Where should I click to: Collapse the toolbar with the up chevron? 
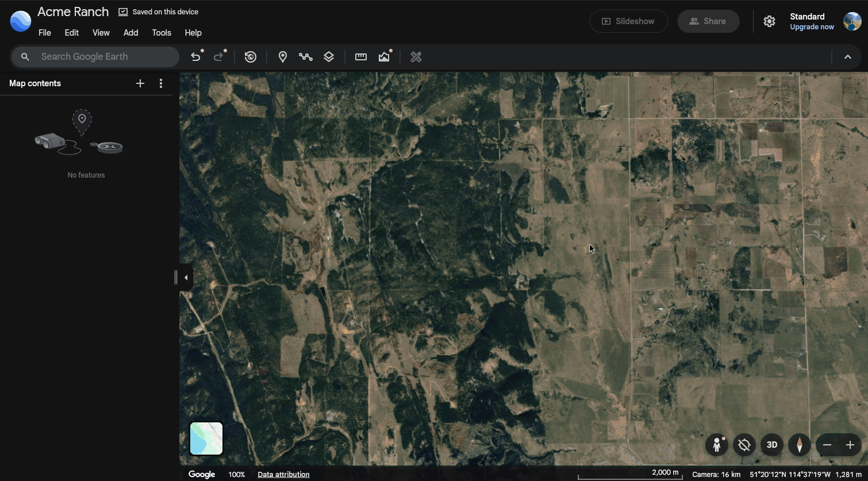coord(848,57)
